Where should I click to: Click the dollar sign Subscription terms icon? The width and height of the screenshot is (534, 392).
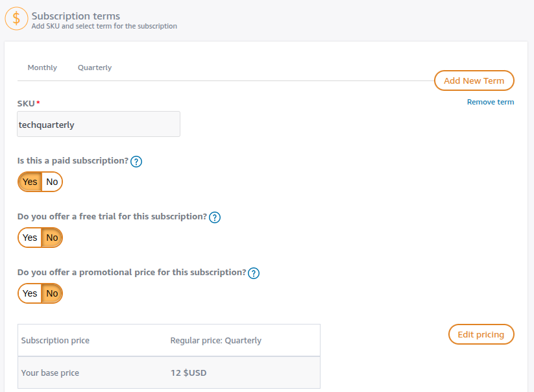coord(16,18)
